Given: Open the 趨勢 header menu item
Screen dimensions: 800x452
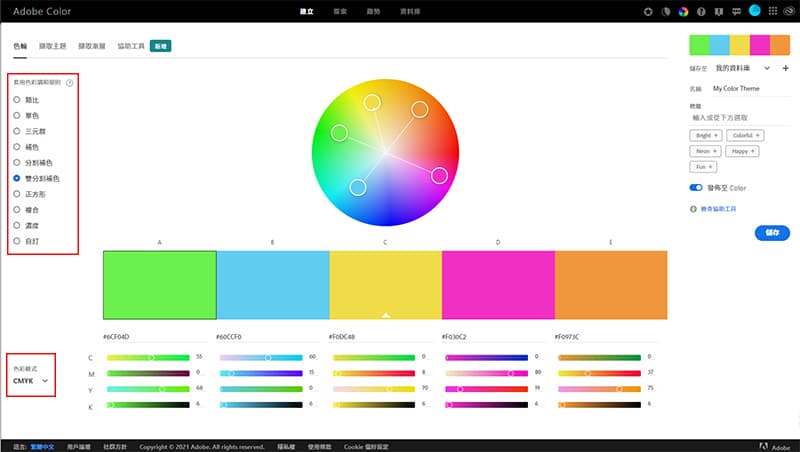Looking at the screenshot, I should click(x=373, y=12).
